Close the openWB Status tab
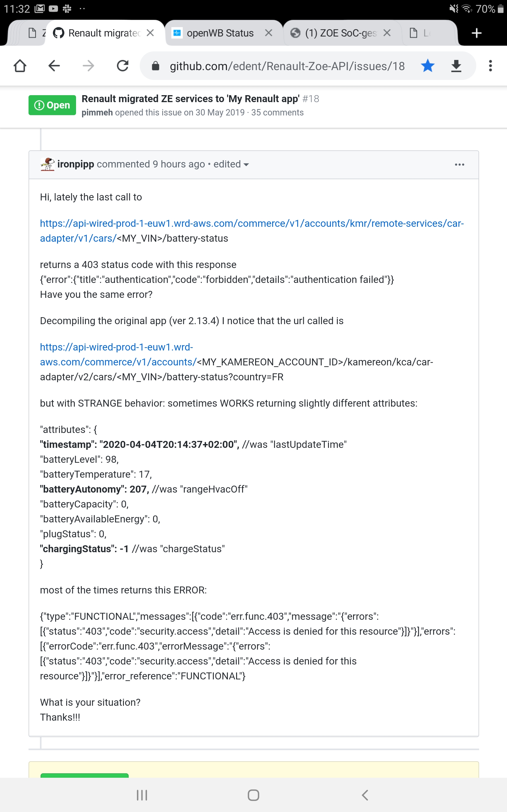 pyautogui.click(x=268, y=33)
